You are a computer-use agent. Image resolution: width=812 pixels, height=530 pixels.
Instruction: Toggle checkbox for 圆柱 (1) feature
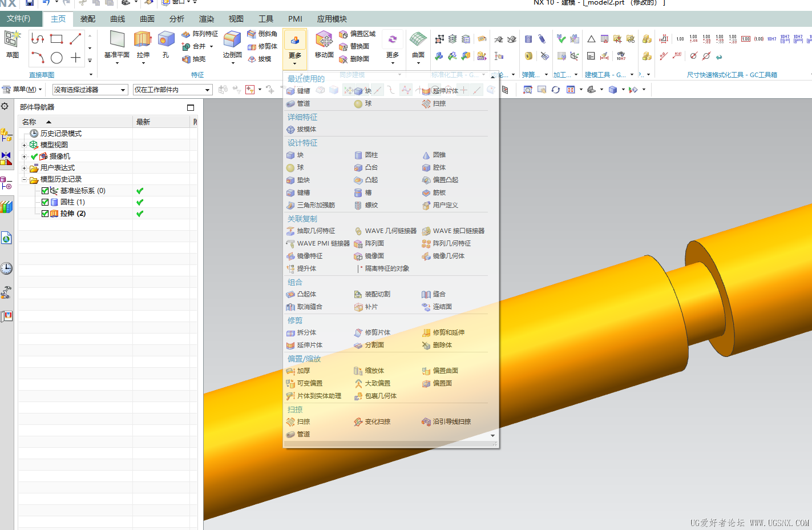click(x=45, y=202)
